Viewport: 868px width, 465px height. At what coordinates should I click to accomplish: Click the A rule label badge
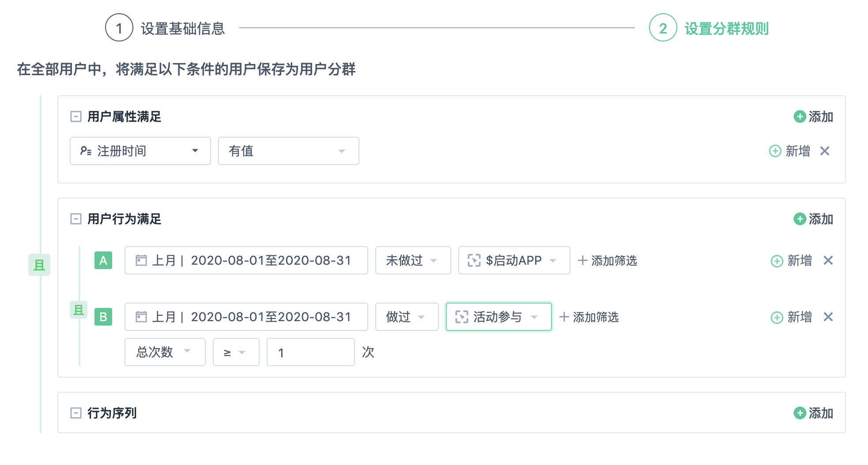(103, 260)
